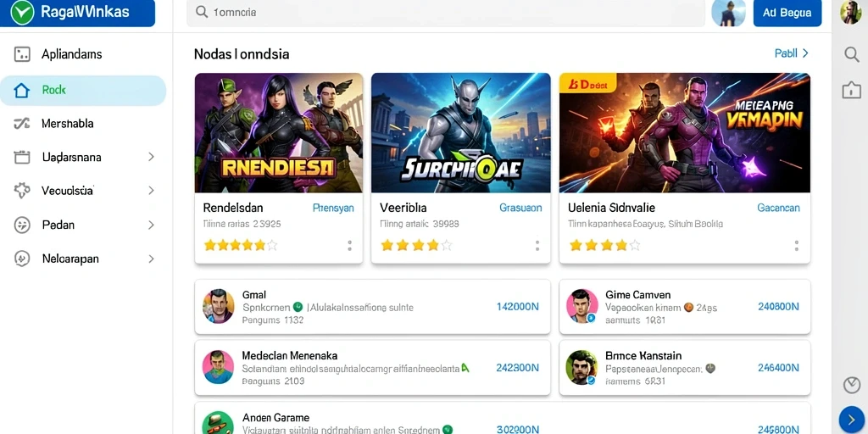Follow the Pabll link with arrow
Viewport: 868px width, 434px height.
[792, 53]
